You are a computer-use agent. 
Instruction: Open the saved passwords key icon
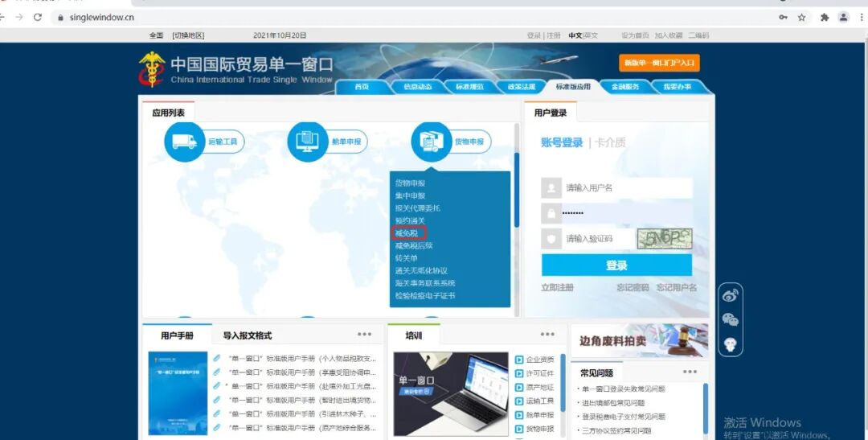pyautogui.click(x=783, y=17)
